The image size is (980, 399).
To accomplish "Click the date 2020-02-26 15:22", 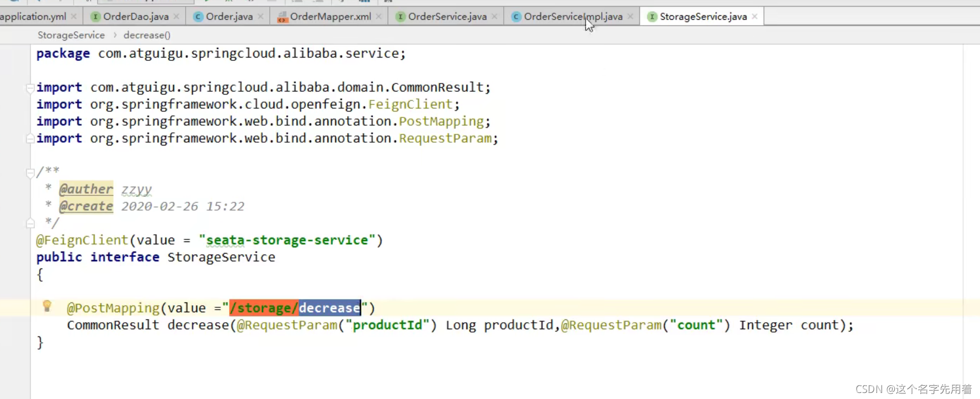I will [x=182, y=206].
